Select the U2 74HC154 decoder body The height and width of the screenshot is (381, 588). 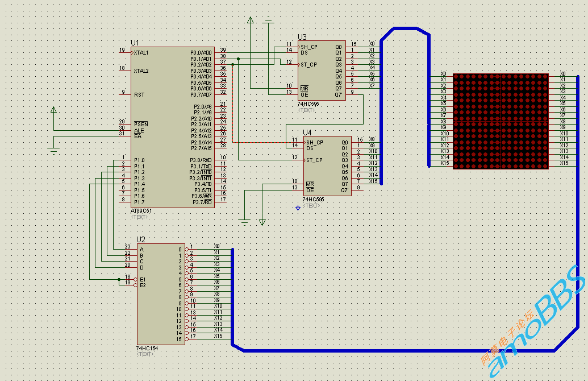coord(161,295)
